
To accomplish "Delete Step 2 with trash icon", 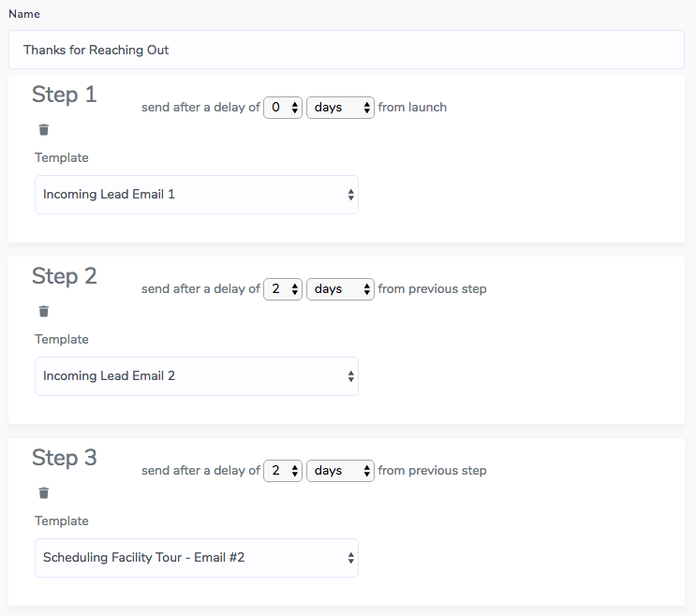I will click(43, 312).
